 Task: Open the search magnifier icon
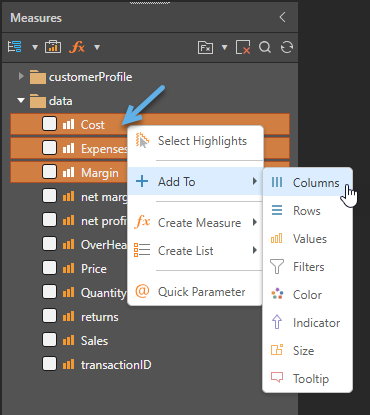265,47
